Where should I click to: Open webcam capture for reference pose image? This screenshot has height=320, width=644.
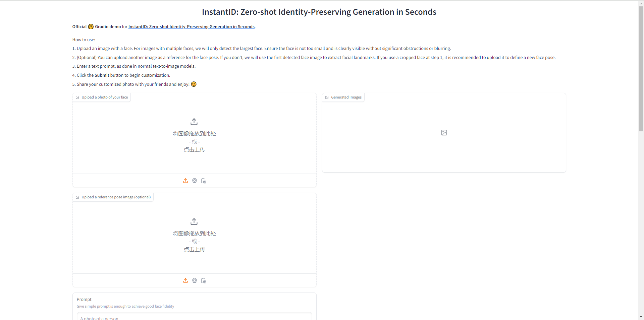(195, 280)
